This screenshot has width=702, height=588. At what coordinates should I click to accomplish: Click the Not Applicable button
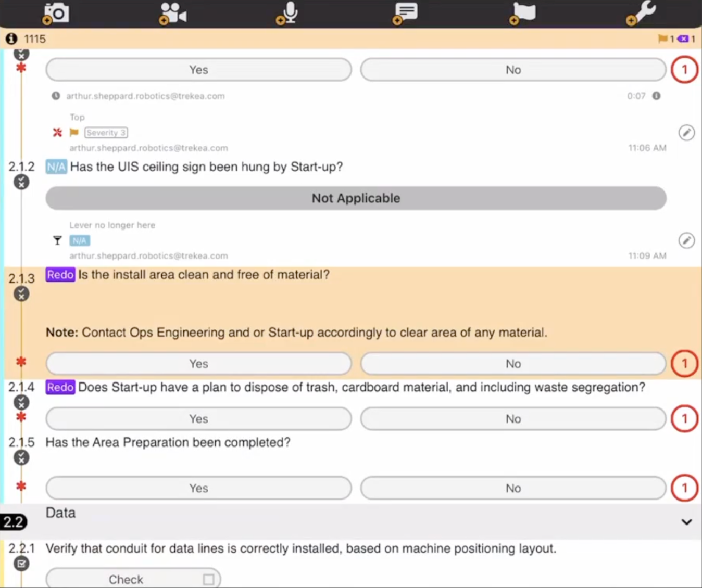point(356,198)
